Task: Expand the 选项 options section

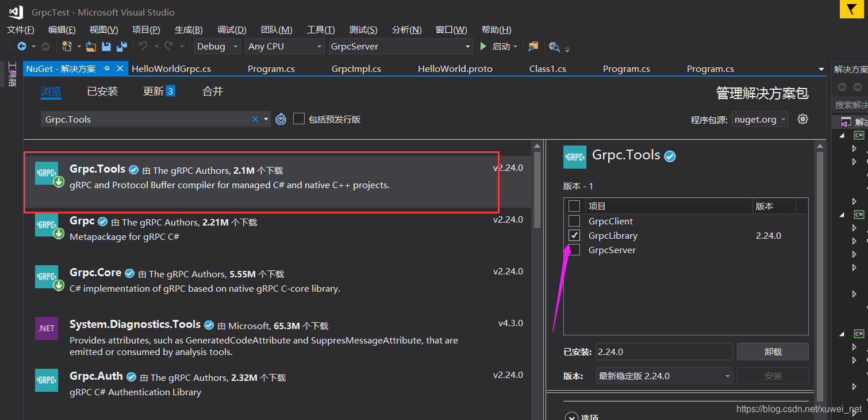Action: click(571, 418)
